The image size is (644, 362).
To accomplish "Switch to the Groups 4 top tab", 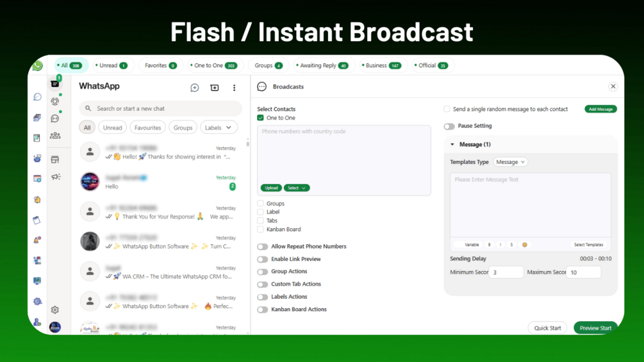I will (x=268, y=65).
